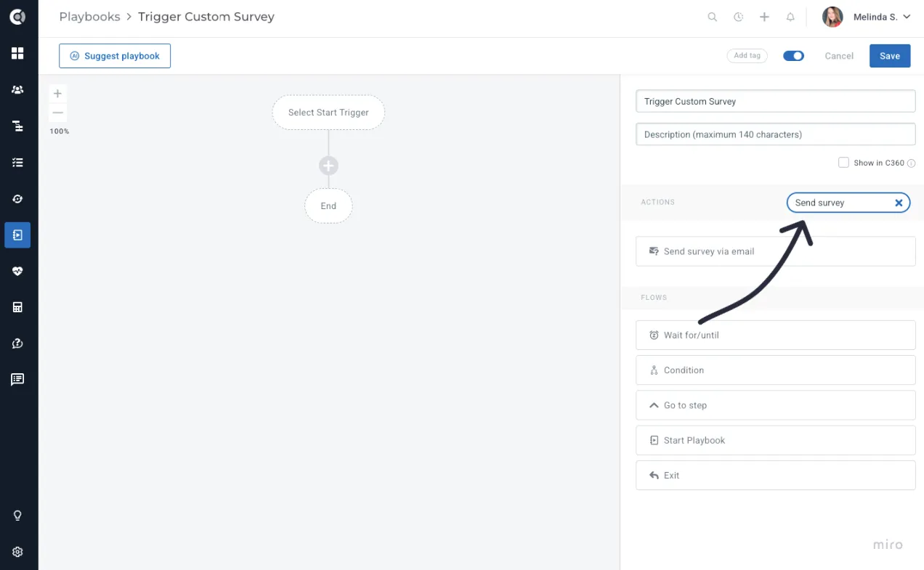Enable the Show in C360 checkbox
Screen dimensions: 924x570
(x=843, y=163)
